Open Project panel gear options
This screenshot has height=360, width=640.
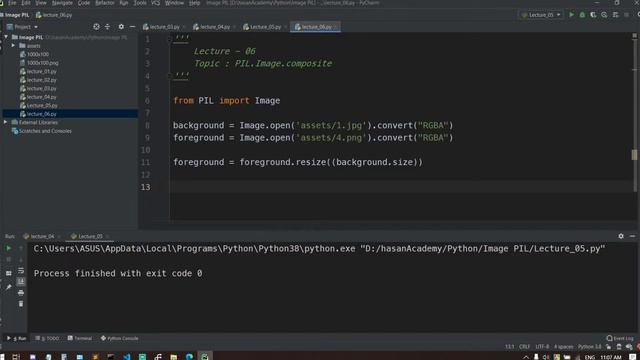(x=121, y=27)
